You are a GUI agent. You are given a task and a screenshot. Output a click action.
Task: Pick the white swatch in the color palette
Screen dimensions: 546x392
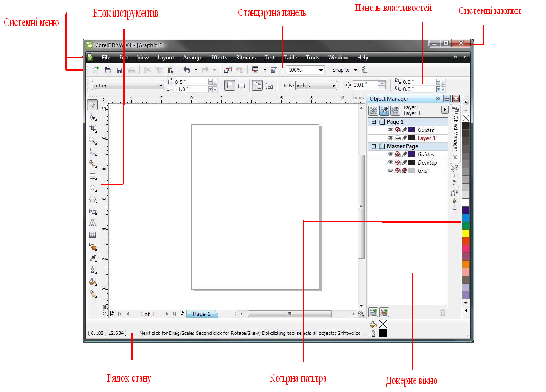click(x=465, y=202)
